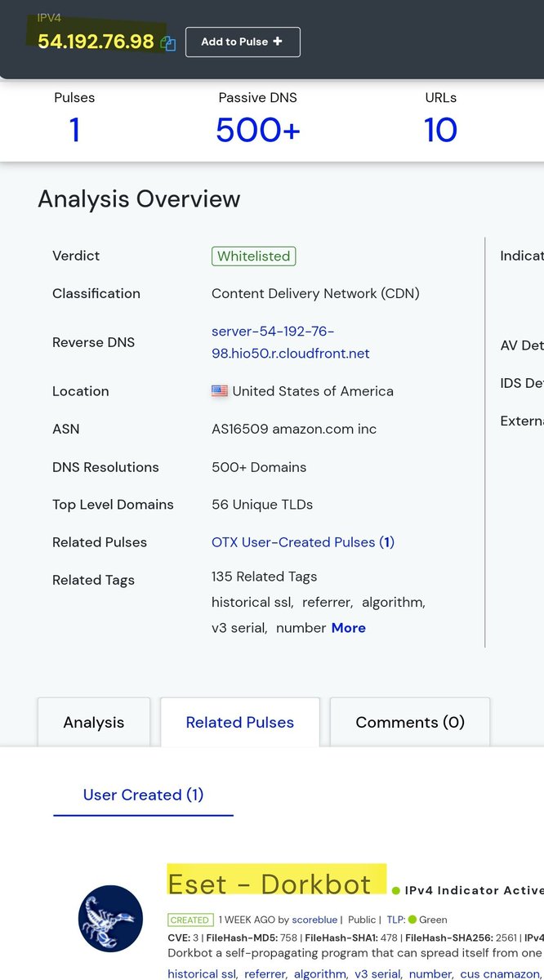Click the green TLP status dot
This screenshot has height=980, width=544.
click(412, 920)
